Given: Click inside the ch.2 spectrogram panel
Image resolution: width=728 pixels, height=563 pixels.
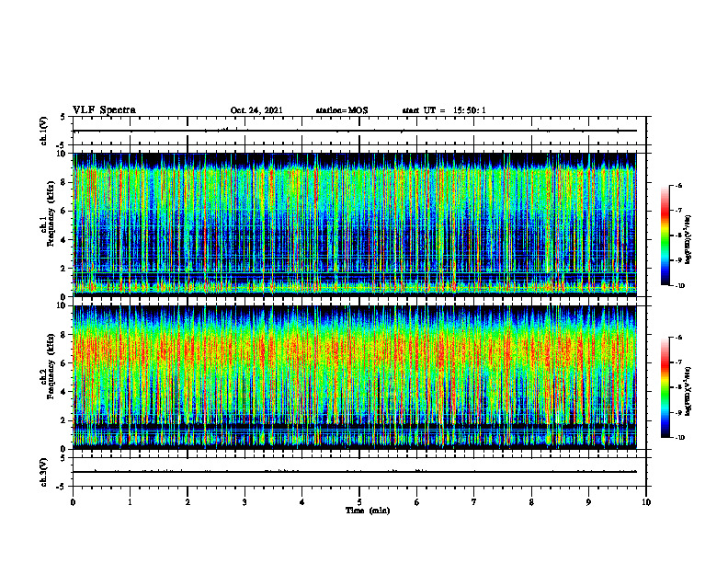Looking at the screenshot, I should point(355,377).
